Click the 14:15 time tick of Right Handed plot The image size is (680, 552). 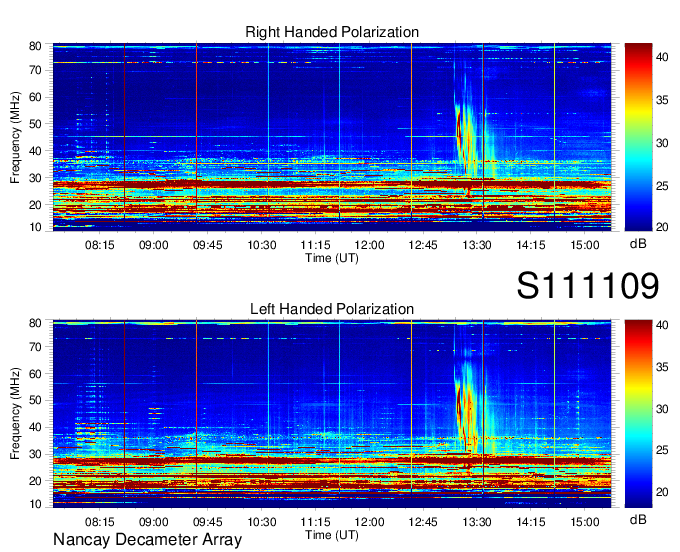click(530, 245)
